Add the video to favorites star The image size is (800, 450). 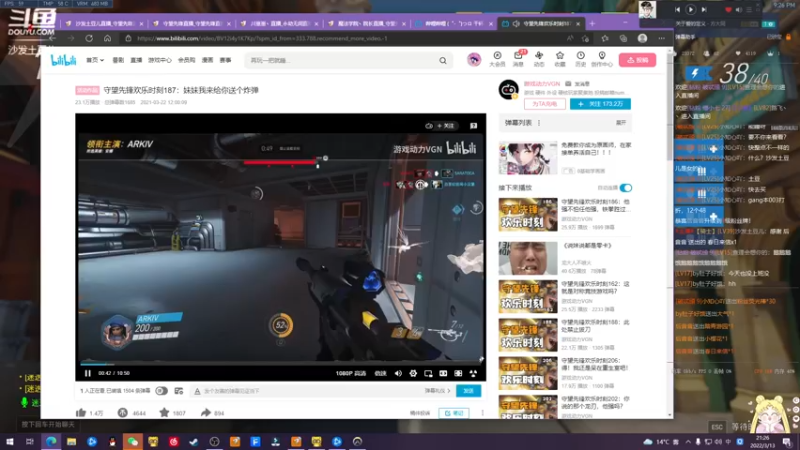point(164,412)
